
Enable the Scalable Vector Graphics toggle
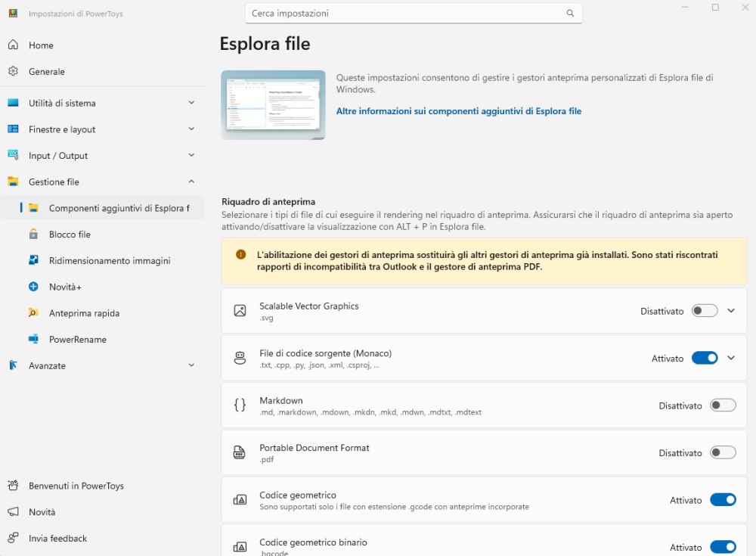click(705, 311)
